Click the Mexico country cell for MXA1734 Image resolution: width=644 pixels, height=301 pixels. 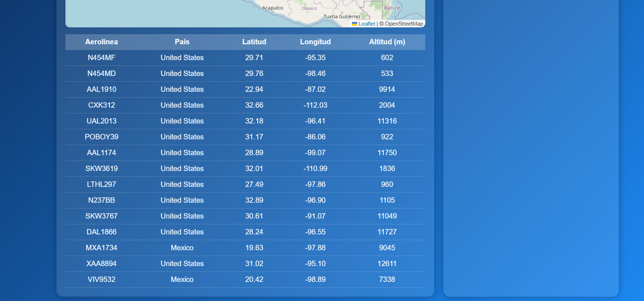coord(182,248)
